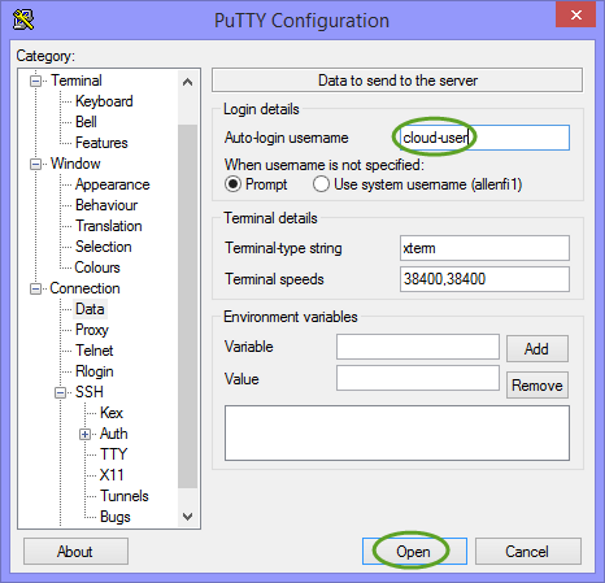Select the X11 category
Viewport: 605px width, 583px height.
tap(112, 475)
